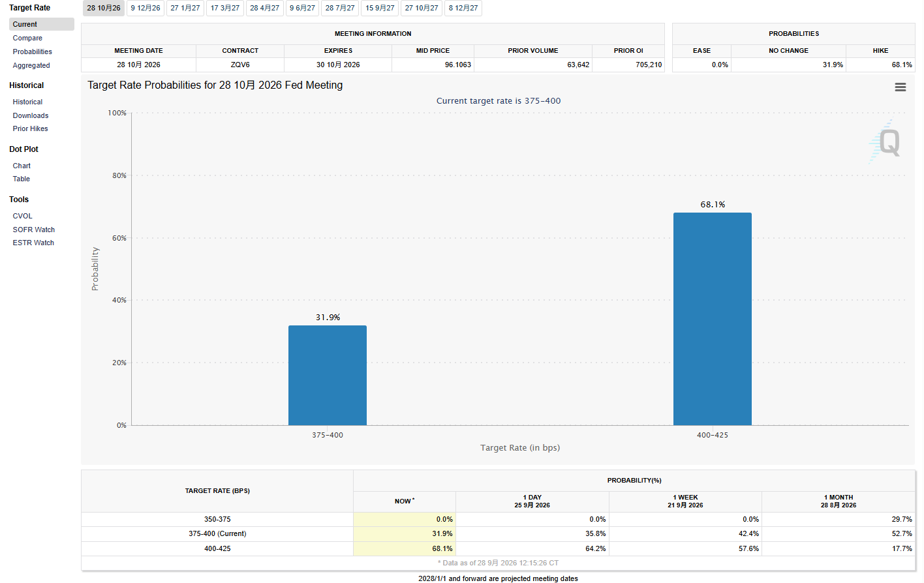Screen dimensions: 924x583
Task: Click the 1 month value 29.7%
Action: pos(902,519)
